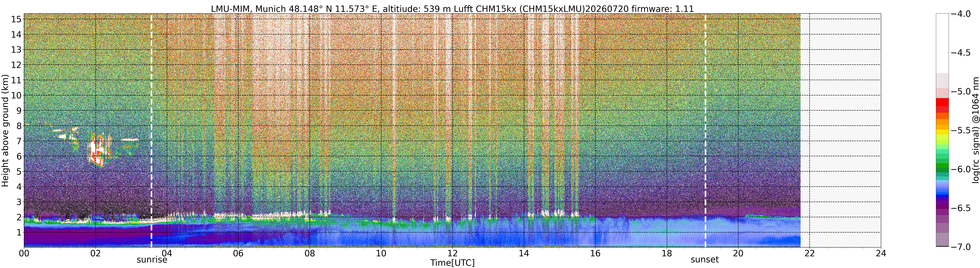This screenshot has width=980, height=268.
Task: Click the y-axis tick label 9
Action: pos(19,110)
